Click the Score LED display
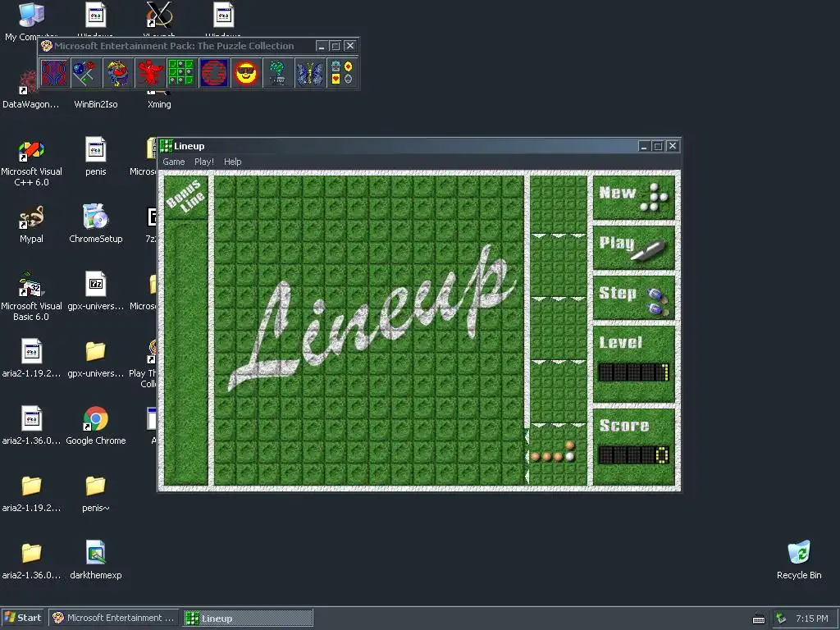Viewport: 840px width, 630px height. pyautogui.click(x=634, y=454)
